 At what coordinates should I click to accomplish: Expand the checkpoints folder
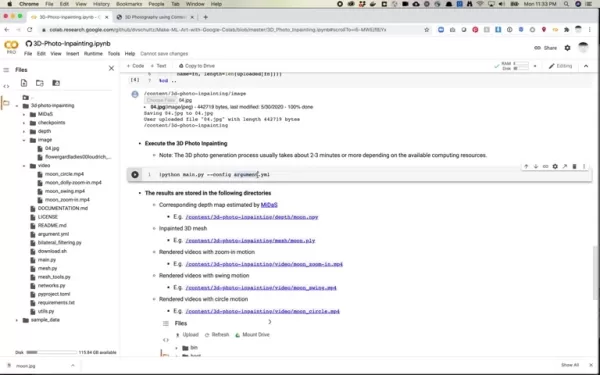click(x=24, y=123)
